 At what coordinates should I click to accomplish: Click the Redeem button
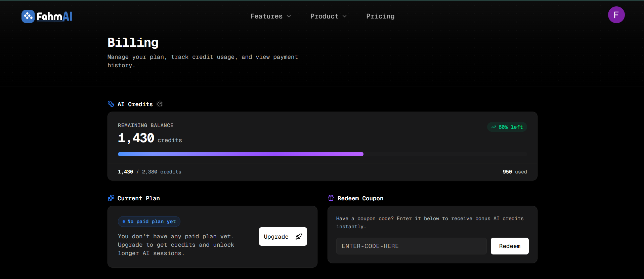pyautogui.click(x=510, y=246)
